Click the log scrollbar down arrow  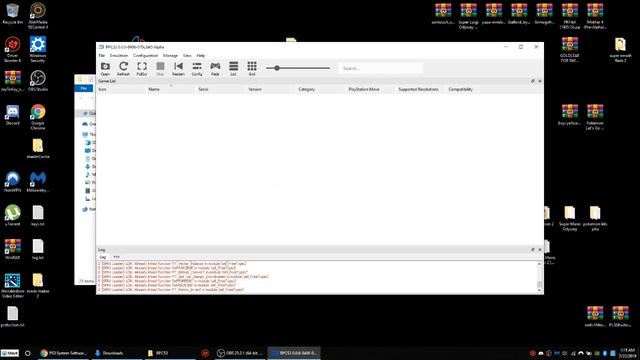click(540, 291)
